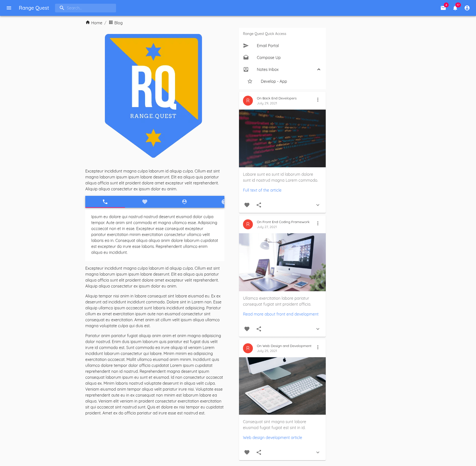Click Notes Inbox list item
The height and width of the screenshot is (466, 476).
(282, 69)
